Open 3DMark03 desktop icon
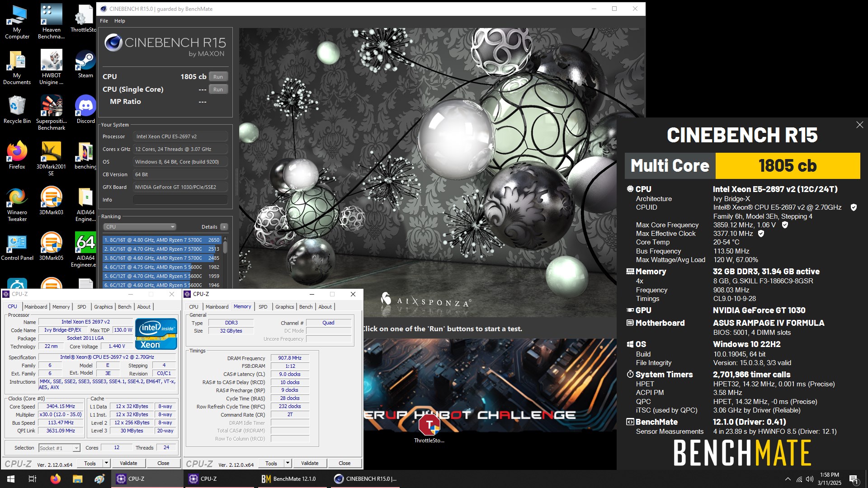The width and height of the screenshot is (868, 488). [51, 201]
